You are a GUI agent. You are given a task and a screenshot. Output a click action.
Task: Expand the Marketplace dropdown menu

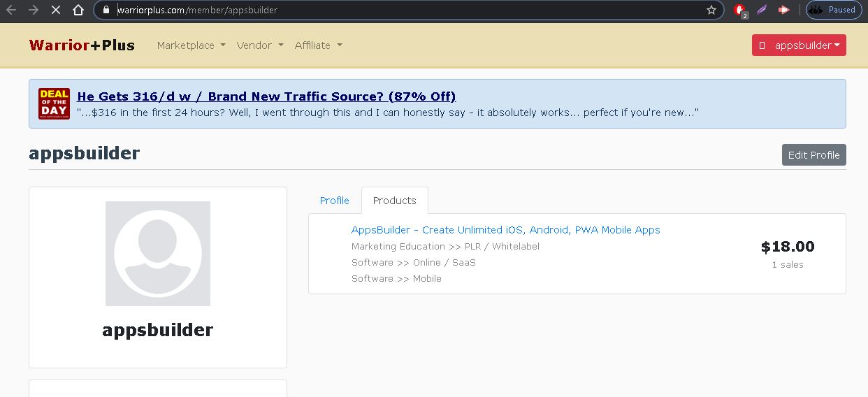[191, 45]
